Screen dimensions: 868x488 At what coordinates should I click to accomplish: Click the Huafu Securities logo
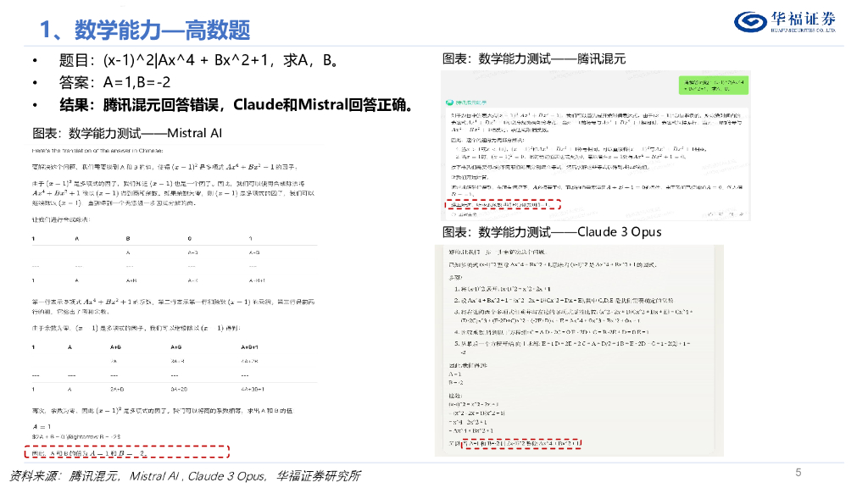click(784, 22)
